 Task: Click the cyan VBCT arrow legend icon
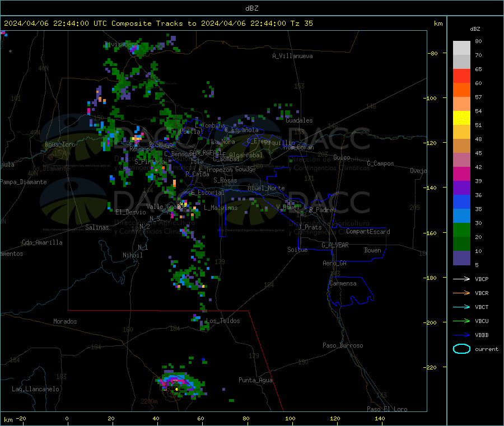(x=461, y=307)
